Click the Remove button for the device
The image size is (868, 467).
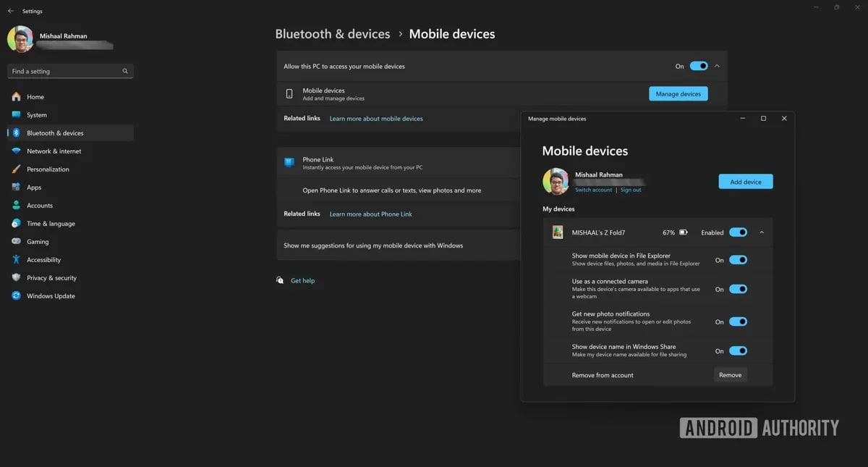click(730, 375)
